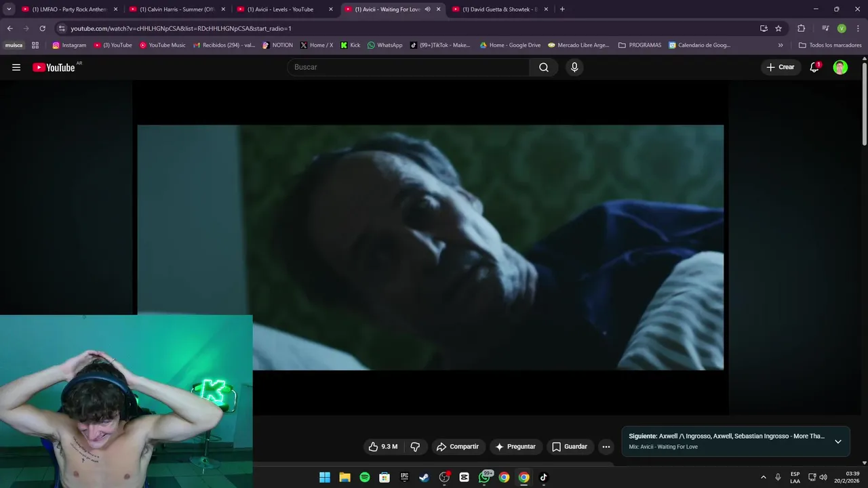Show hidden system tray icons
The height and width of the screenshot is (488, 868).
click(x=763, y=477)
